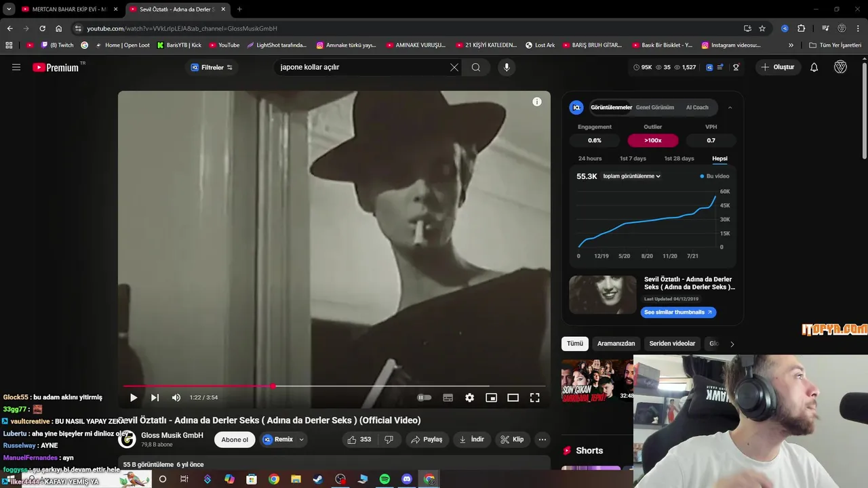Select the 1st 7 days range
Viewport: 868px width, 488px height.
pyautogui.click(x=633, y=159)
